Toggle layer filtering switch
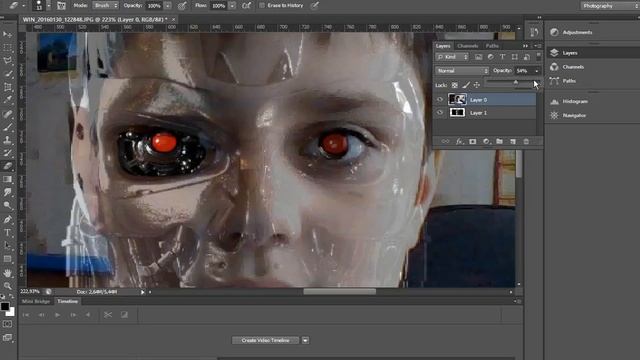The height and width of the screenshot is (360, 640). 539,56
